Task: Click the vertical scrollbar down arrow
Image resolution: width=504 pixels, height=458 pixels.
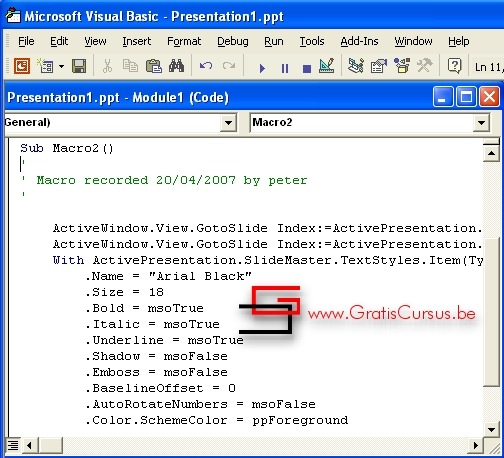Action: (491, 429)
